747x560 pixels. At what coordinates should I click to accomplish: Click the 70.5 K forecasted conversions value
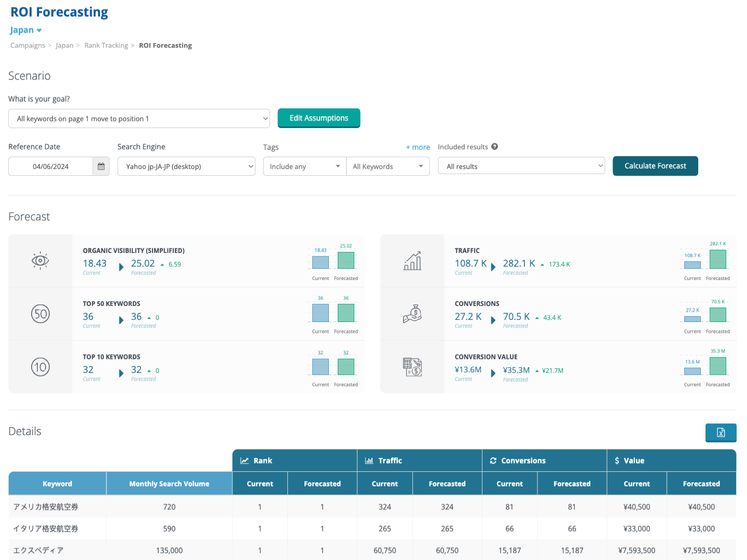click(x=516, y=317)
